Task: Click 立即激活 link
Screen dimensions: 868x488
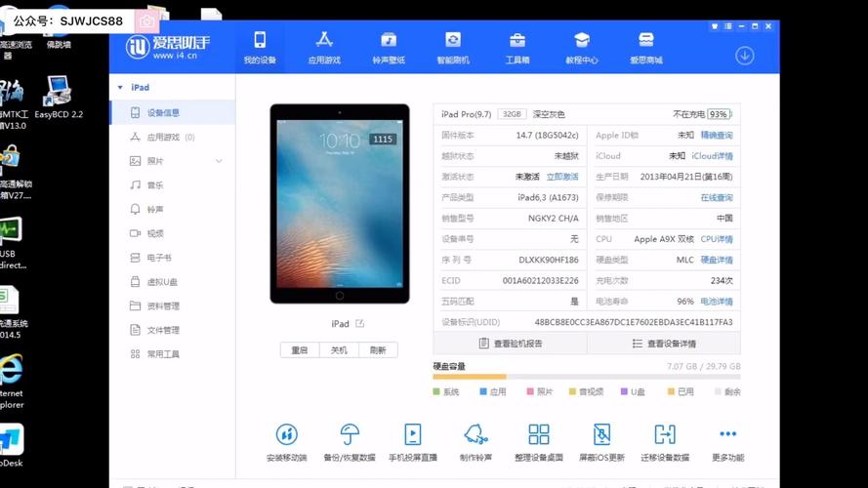Action: click(x=561, y=177)
